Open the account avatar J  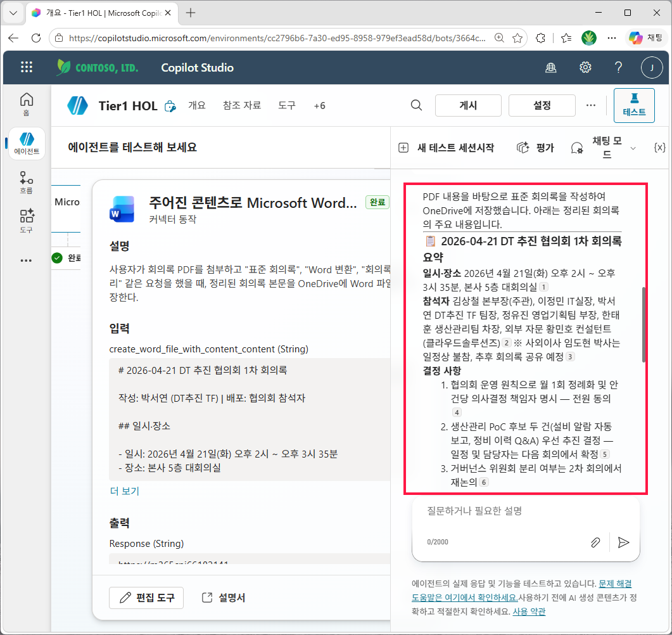click(652, 67)
